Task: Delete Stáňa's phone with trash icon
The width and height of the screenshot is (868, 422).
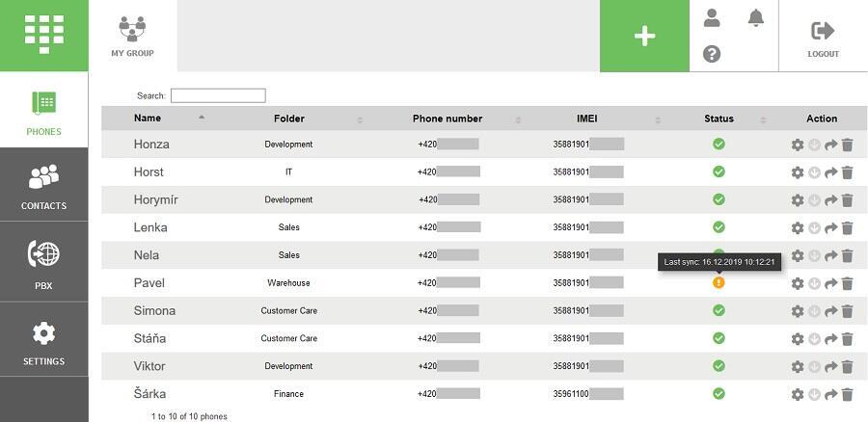Action: (x=847, y=339)
